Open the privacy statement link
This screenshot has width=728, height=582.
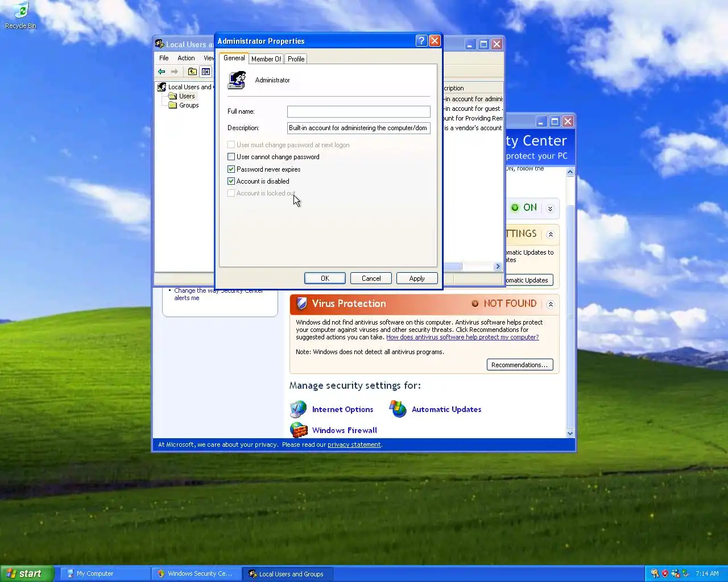[354, 444]
